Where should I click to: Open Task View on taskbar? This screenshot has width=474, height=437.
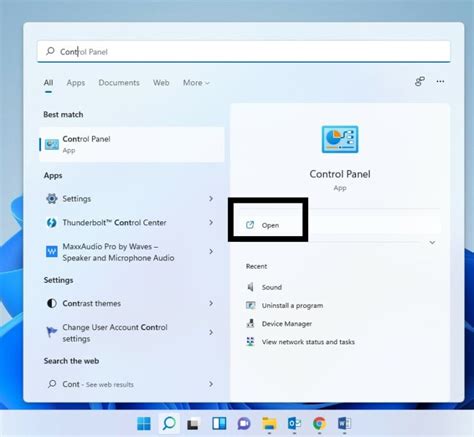point(194,424)
